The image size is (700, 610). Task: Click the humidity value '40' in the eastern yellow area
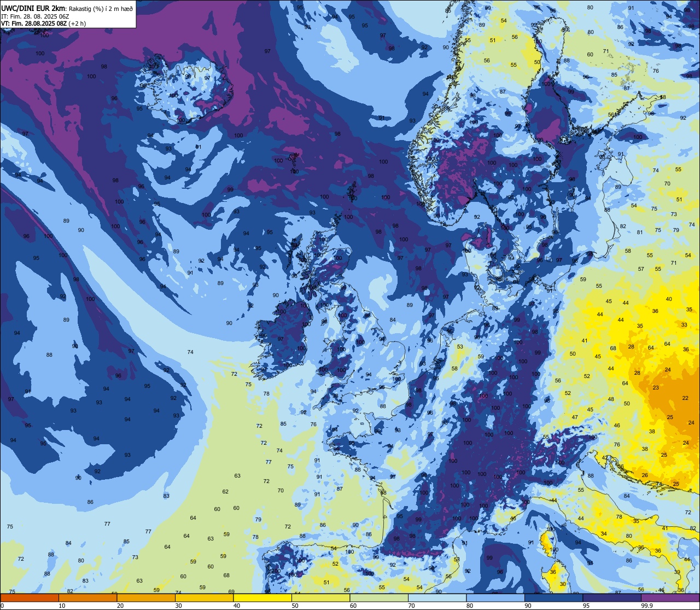[x=669, y=299]
